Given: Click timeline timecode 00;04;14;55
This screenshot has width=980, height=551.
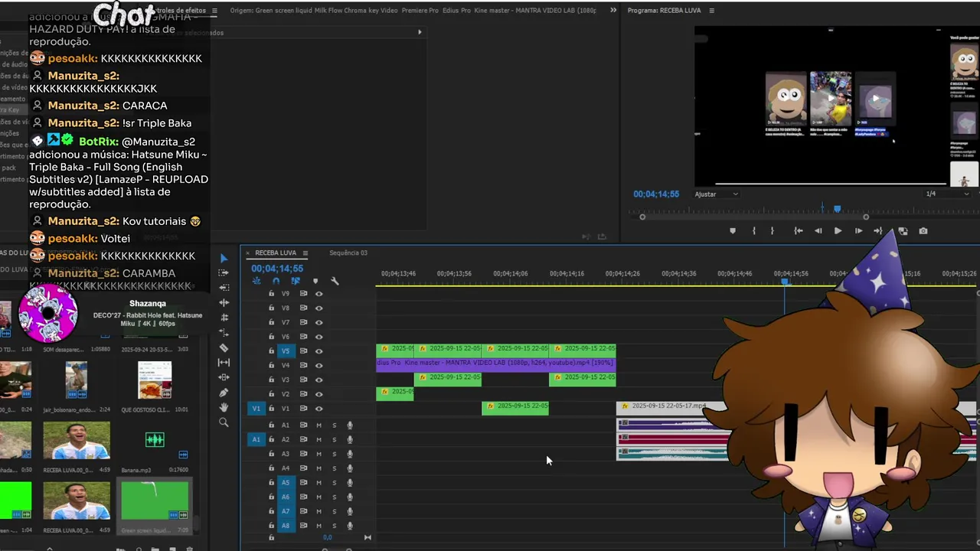Looking at the screenshot, I should [277, 269].
